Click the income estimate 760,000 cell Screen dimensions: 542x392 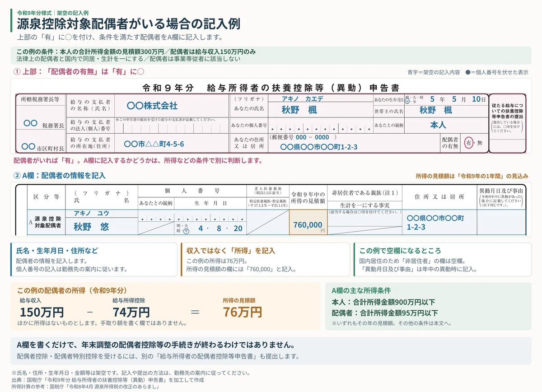[308, 223]
